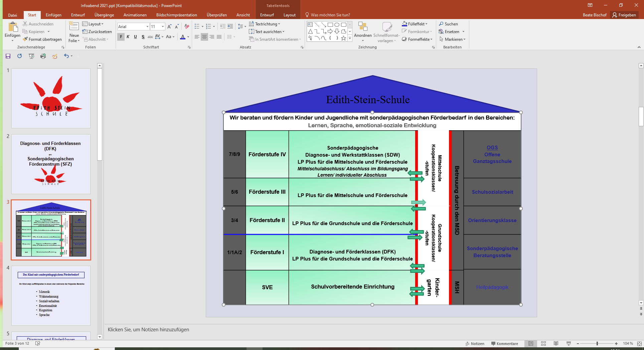This screenshot has height=350, width=644.
Task: Click the bullet list icon
Action: 197,26
